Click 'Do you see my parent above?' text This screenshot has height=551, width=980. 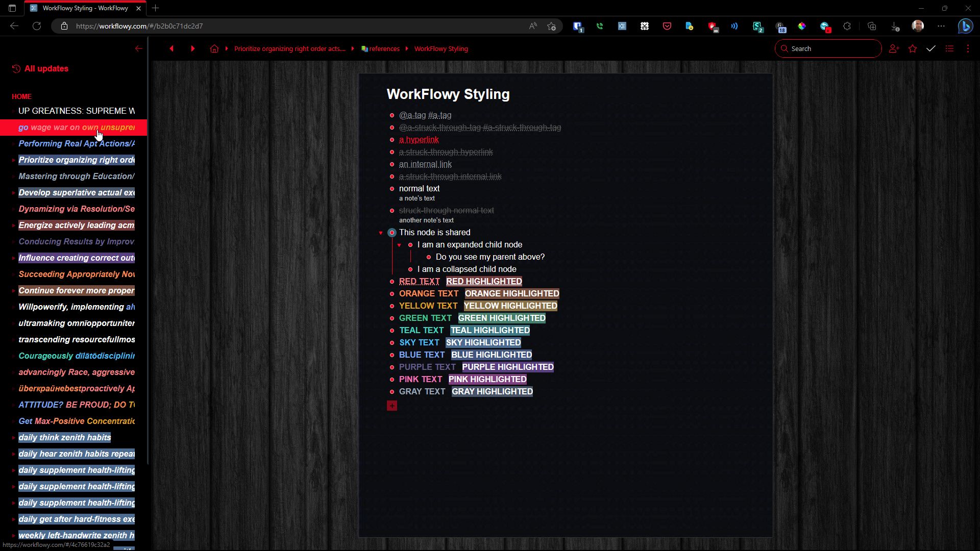pyautogui.click(x=490, y=257)
